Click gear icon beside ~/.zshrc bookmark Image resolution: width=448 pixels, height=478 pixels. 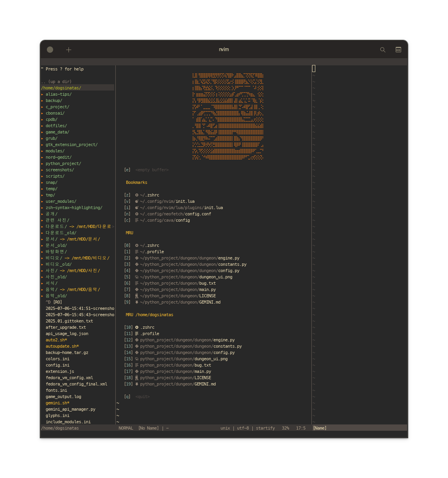point(137,195)
